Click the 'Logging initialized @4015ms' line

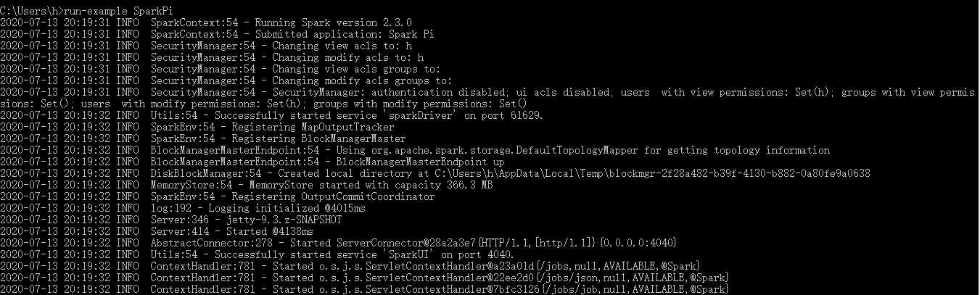[183, 208]
